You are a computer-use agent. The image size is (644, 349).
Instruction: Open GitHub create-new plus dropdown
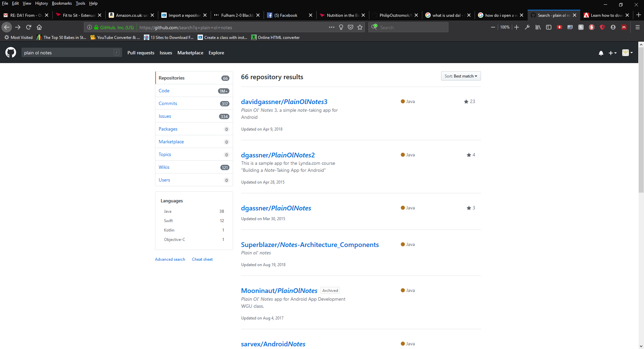pyautogui.click(x=612, y=53)
